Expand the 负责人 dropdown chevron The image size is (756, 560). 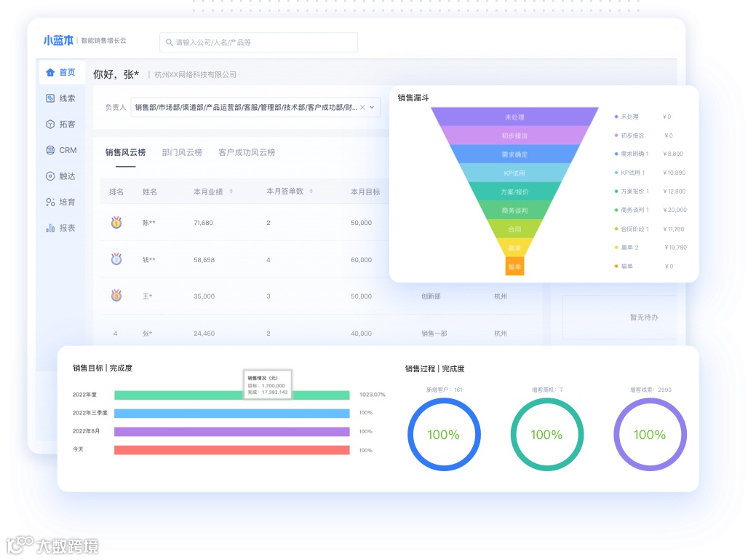[x=372, y=108]
